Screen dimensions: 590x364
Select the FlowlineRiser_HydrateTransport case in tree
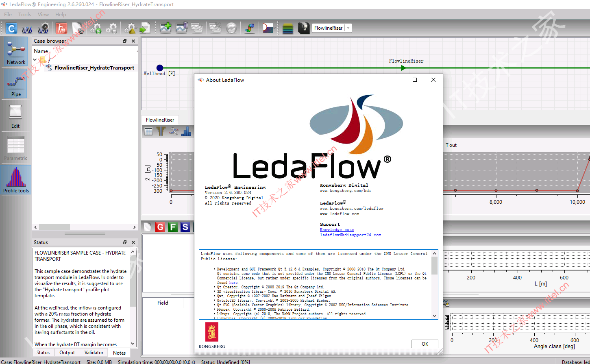coord(94,68)
